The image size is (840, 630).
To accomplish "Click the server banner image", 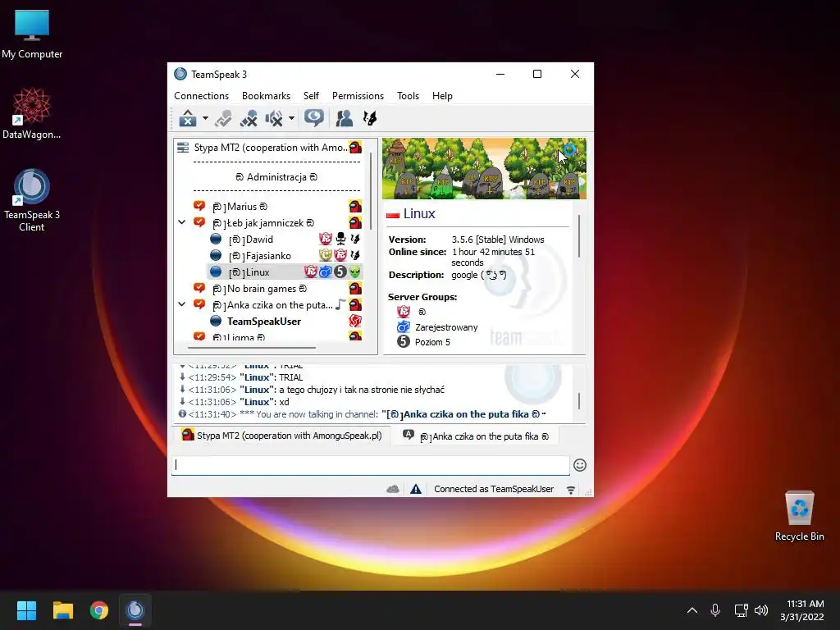I will (x=484, y=169).
